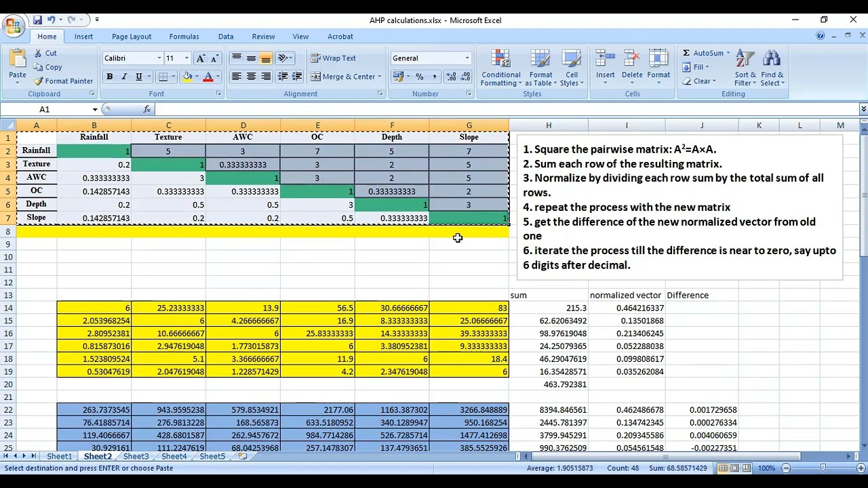Open Format as Table gallery
This screenshot has width=868, height=488.
point(540,68)
